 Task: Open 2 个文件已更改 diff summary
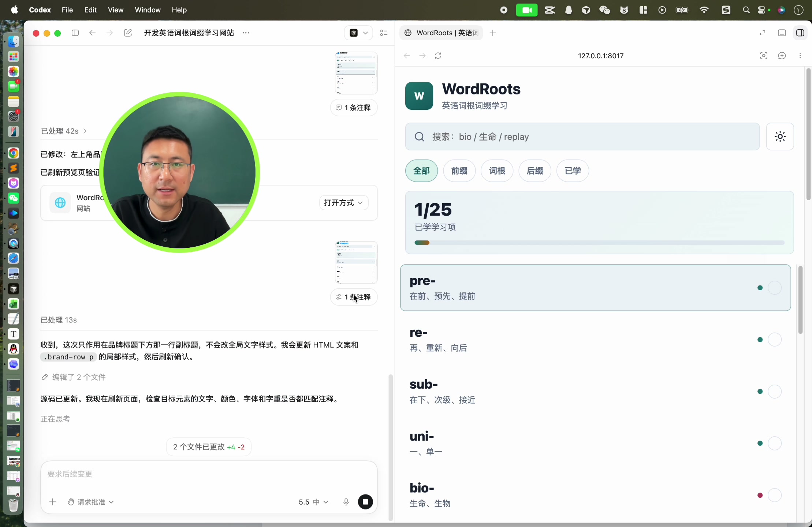coord(209,447)
